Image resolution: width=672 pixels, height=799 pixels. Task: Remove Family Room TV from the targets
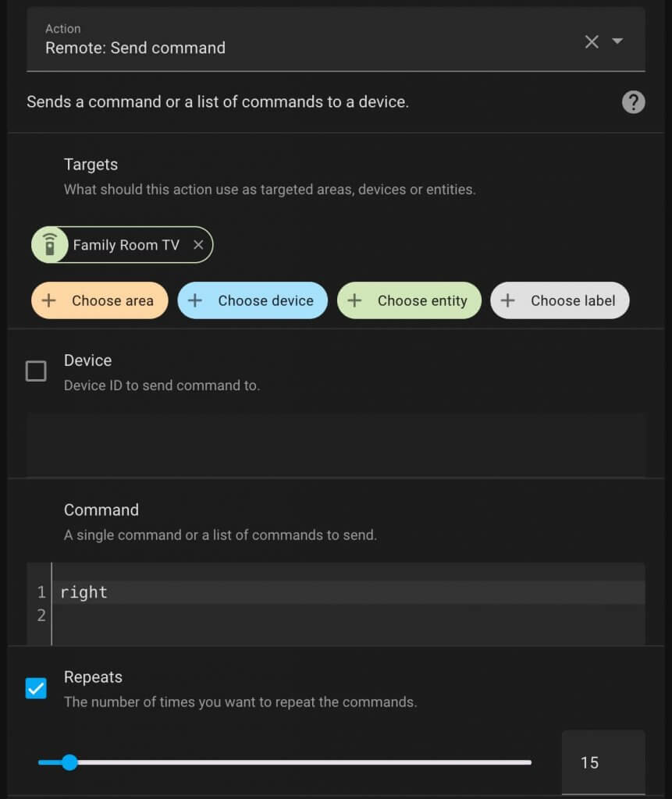pos(199,244)
